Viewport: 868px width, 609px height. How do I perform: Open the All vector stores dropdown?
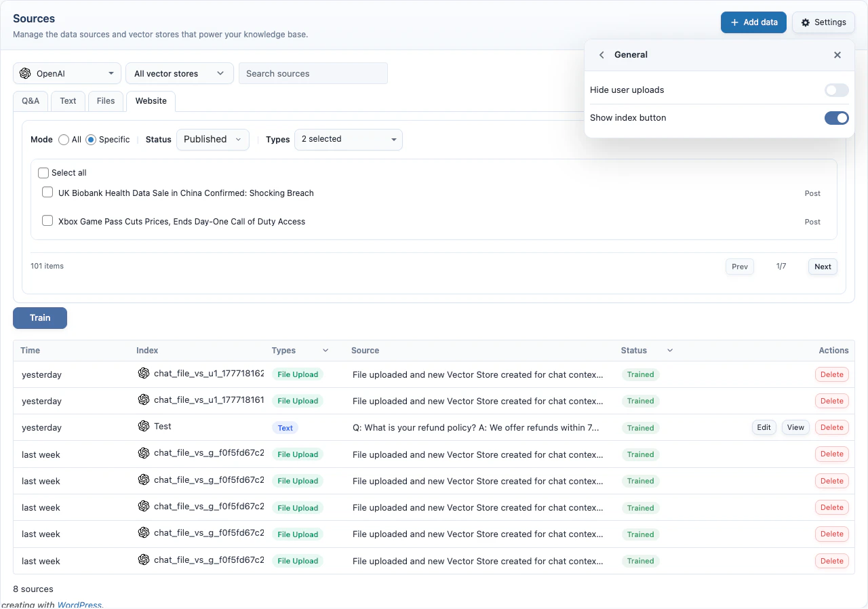click(x=179, y=73)
